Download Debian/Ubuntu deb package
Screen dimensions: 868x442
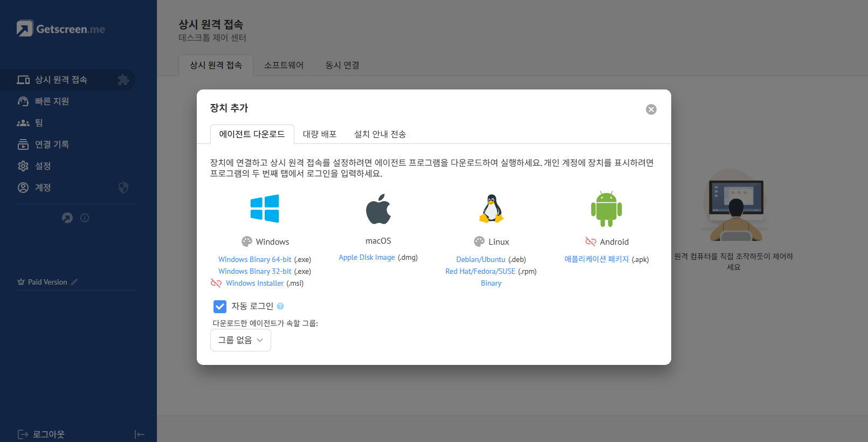(481, 259)
